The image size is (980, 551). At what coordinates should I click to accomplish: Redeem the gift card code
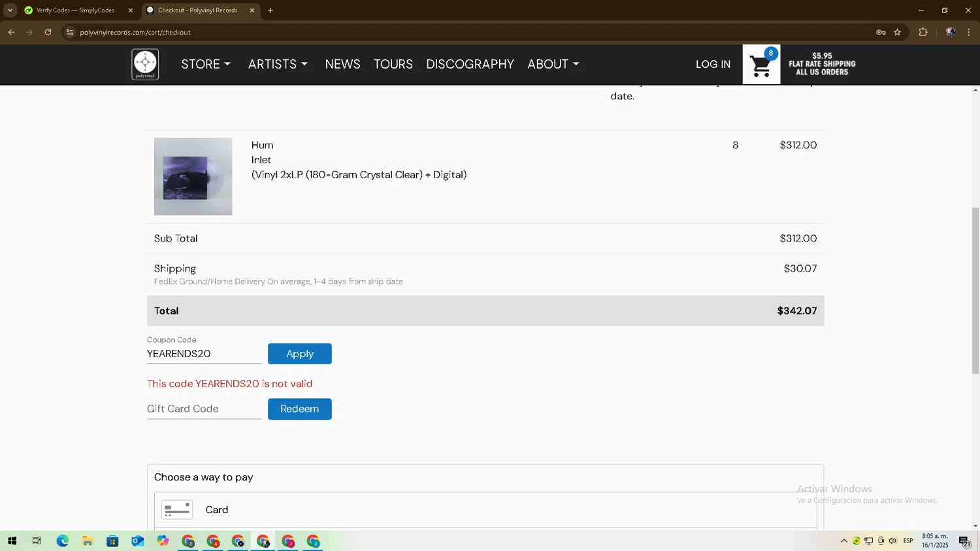coord(300,409)
